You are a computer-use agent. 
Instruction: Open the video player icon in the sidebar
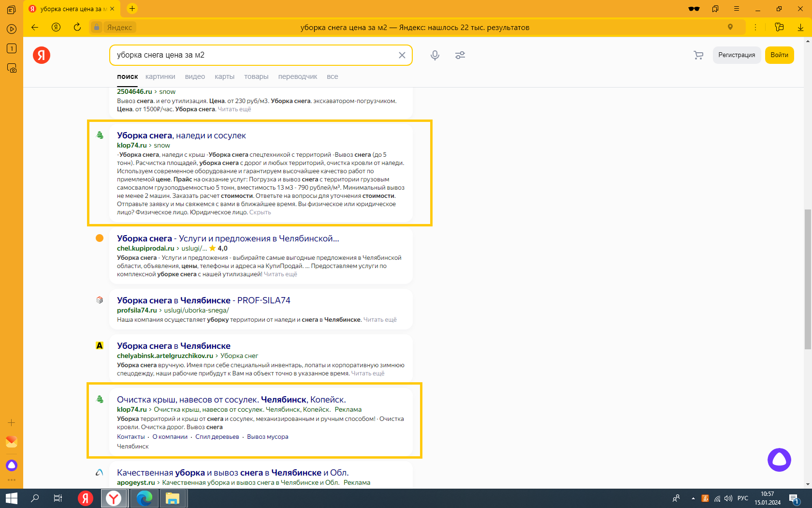click(12, 29)
